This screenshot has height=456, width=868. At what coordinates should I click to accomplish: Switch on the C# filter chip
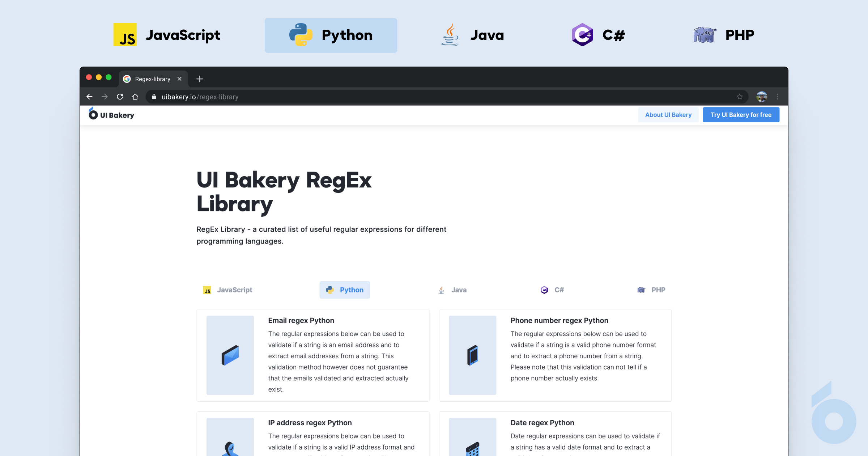coord(552,290)
